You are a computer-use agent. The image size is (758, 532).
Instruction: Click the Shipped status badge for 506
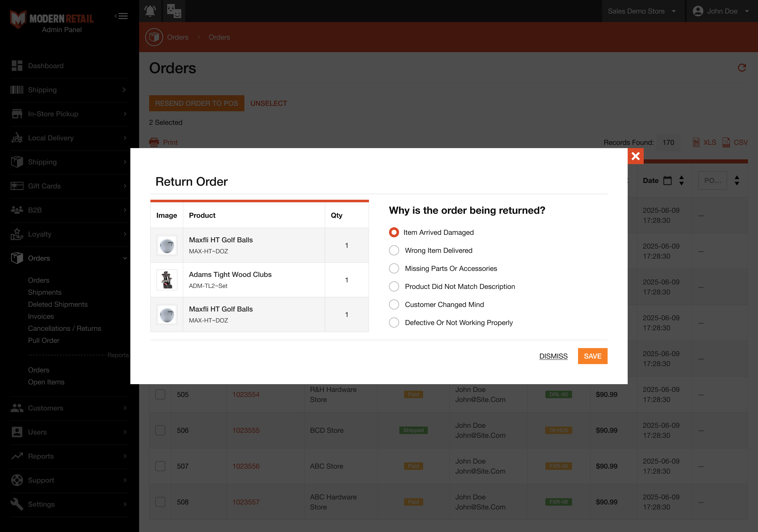pyautogui.click(x=413, y=430)
